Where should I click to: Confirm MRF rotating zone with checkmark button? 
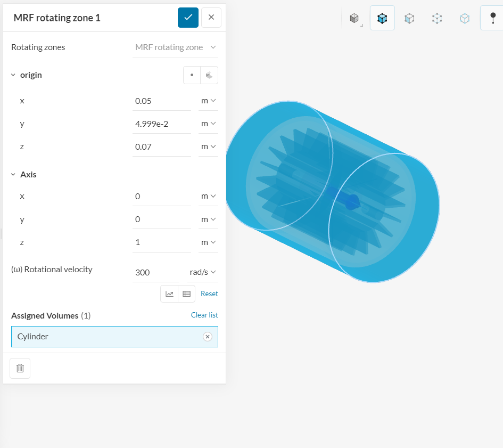(188, 18)
